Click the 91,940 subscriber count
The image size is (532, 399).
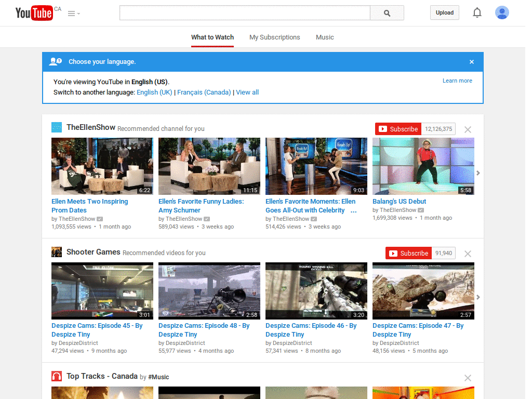coord(444,253)
